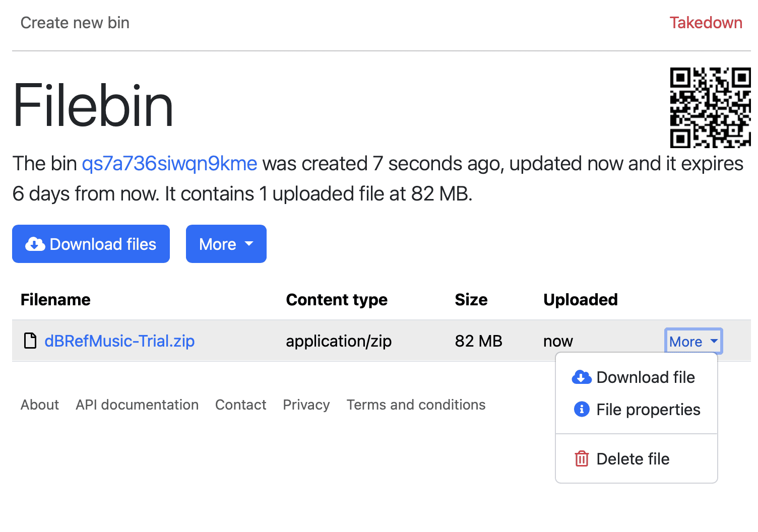Click the file icon beside dBRefMusic-Trial.zip
The width and height of the screenshot is (758, 532).
tap(31, 341)
